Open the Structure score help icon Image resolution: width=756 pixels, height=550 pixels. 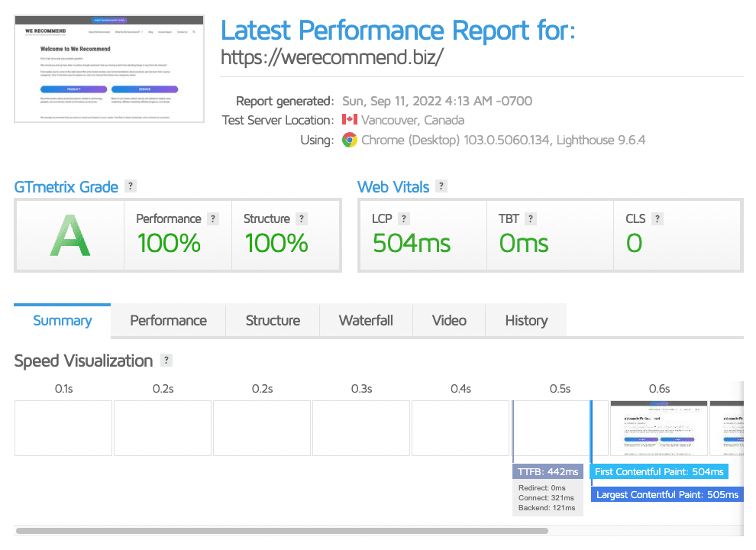(x=302, y=219)
